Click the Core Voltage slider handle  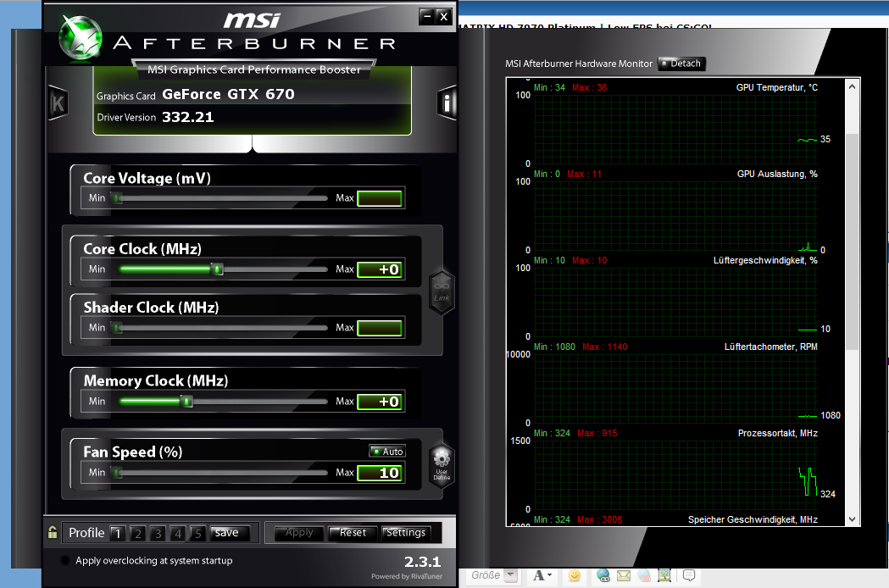(x=117, y=198)
